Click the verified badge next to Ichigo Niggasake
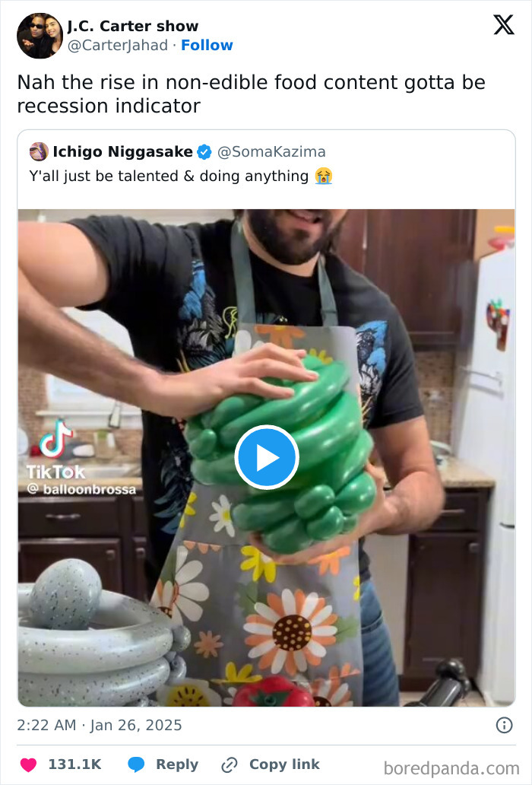Image resolution: width=532 pixels, height=785 pixels. pyautogui.click(x=202, y=151)
